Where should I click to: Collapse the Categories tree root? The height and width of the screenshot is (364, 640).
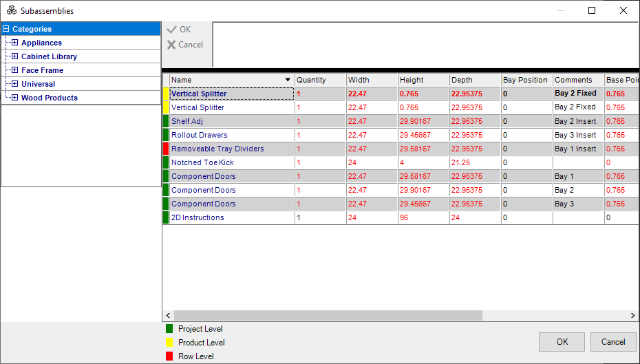coord(6,29)
